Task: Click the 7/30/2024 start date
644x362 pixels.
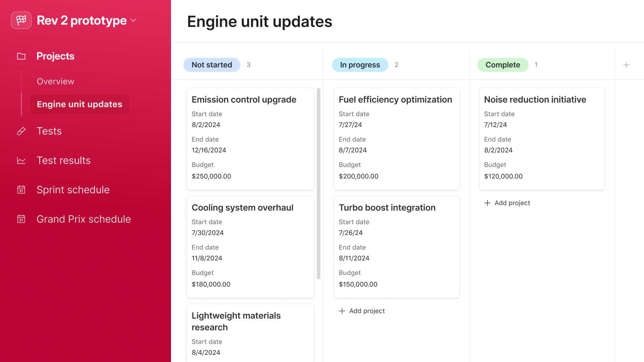Action: pyautogui.click(x=208, y=233)
